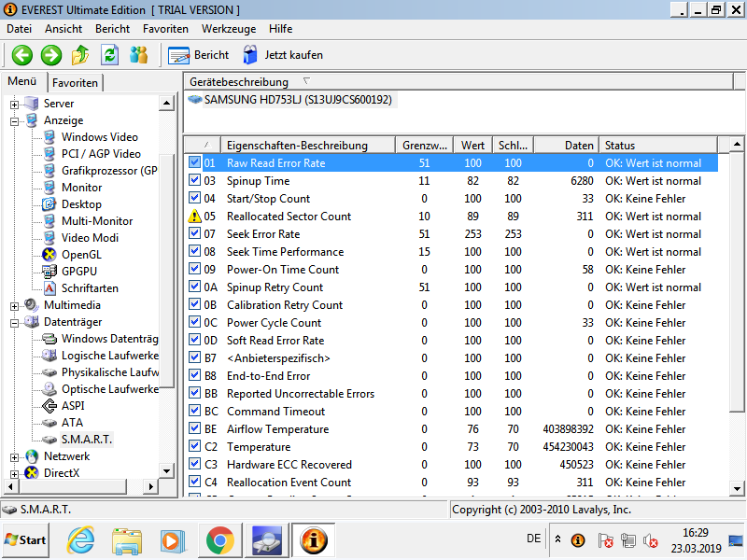The width and height of the screenshot is (747, 560).
Task: Toggle checkbox for Seek Error Rate
Action: pyautogui.click(x=194, y=233)
